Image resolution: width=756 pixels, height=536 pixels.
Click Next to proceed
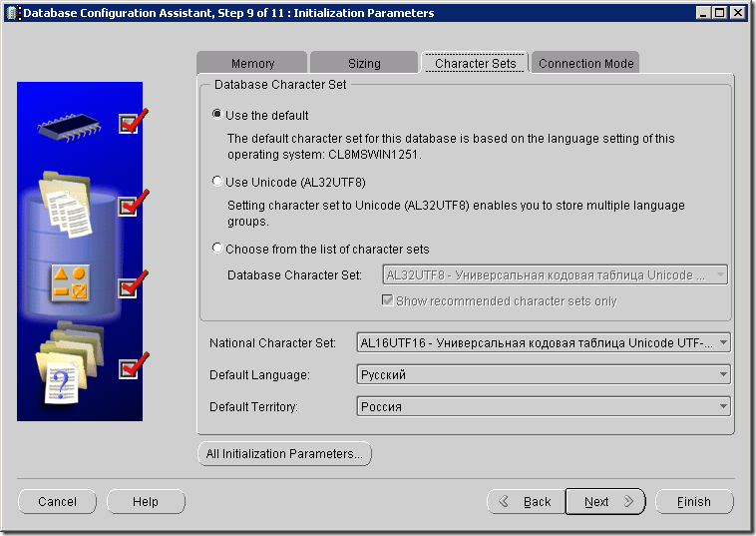coord(605,502)
